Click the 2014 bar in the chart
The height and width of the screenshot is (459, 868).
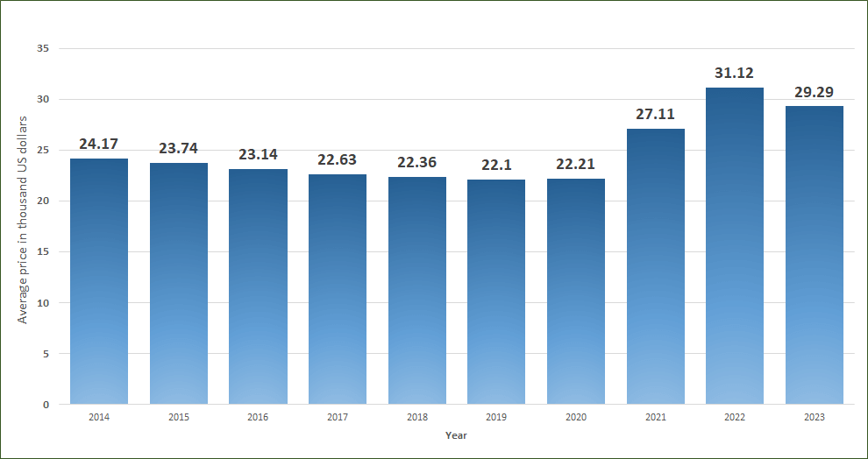[99, 280]
